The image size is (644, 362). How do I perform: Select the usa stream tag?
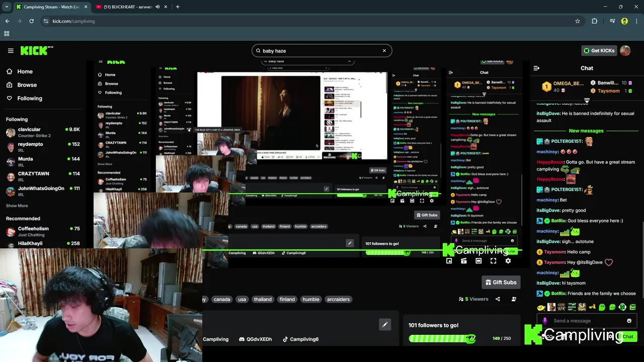[242, 299]
